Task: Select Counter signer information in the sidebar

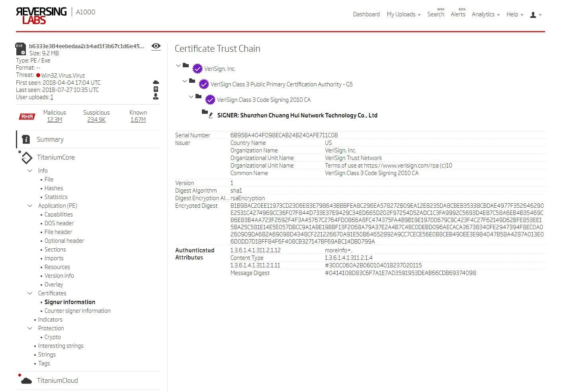Action: 78,311
